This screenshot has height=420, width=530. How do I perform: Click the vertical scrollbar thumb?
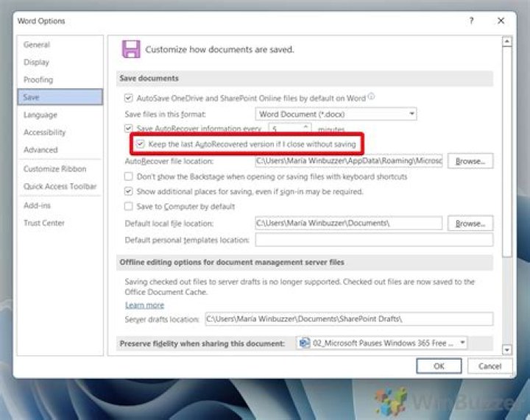506,152
